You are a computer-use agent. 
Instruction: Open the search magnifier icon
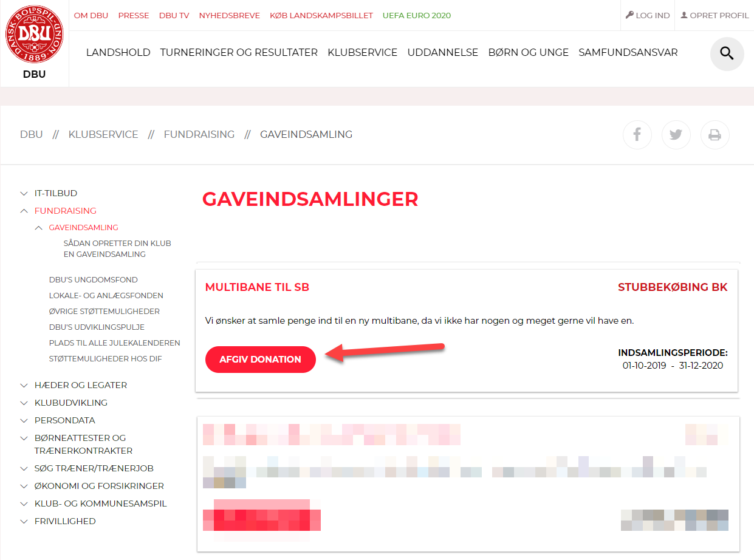727,53
